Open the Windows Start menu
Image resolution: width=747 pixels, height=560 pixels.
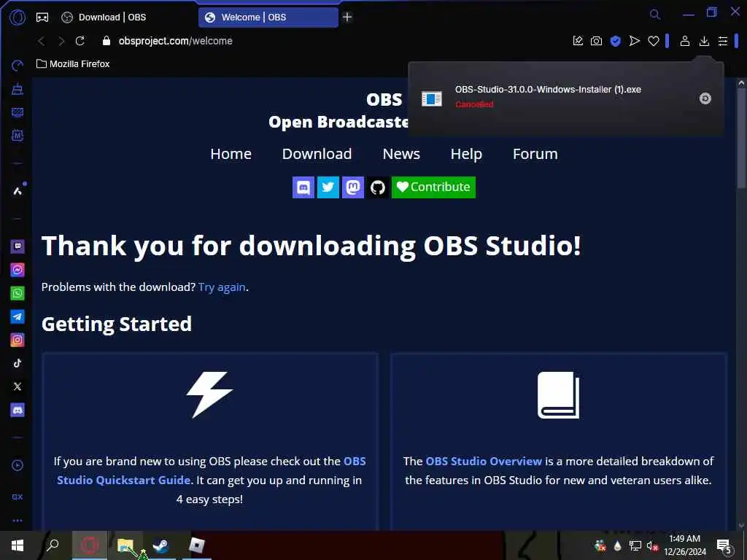18,545
